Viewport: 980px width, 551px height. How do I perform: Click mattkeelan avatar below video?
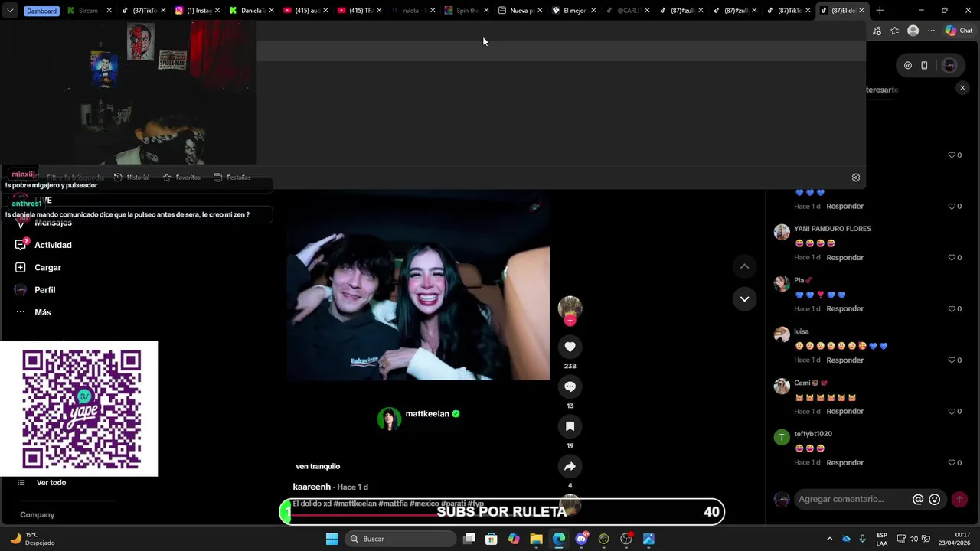pos(389,419)
